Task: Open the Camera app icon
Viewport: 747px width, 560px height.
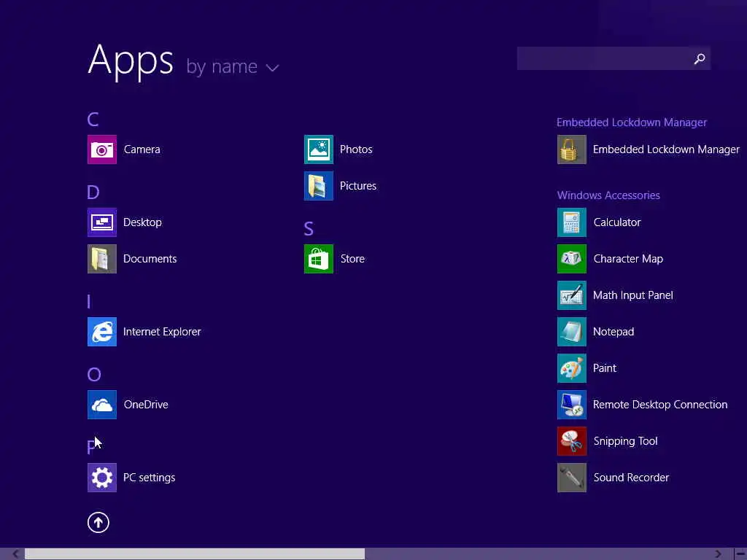Action: 102,149
